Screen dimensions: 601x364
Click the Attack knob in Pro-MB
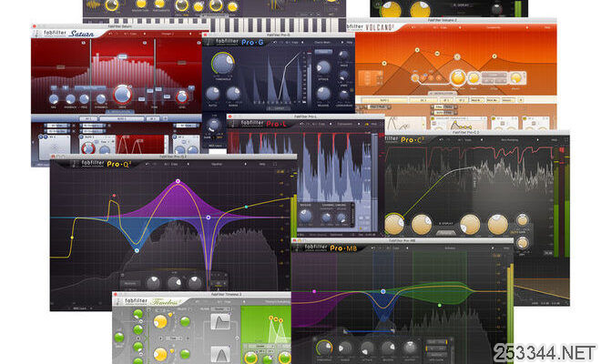point(367,348)
